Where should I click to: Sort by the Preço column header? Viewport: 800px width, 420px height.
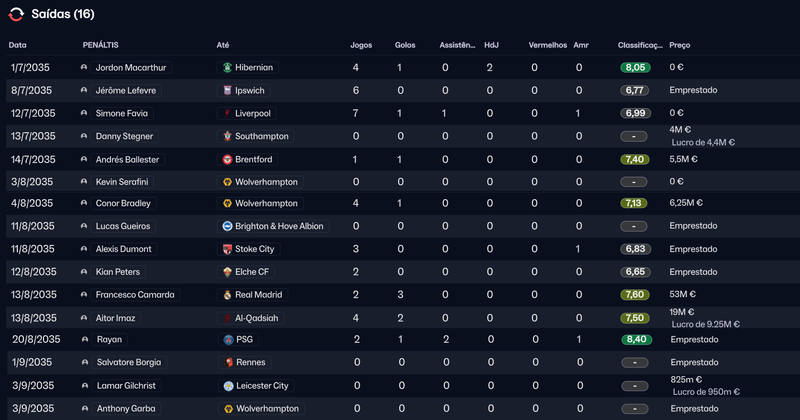coord(679,45)
